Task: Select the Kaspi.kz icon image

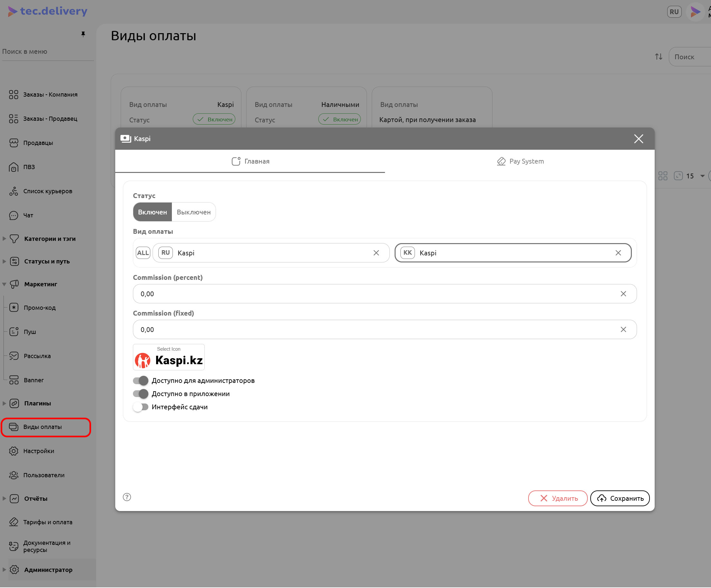Action: (169, 358)
